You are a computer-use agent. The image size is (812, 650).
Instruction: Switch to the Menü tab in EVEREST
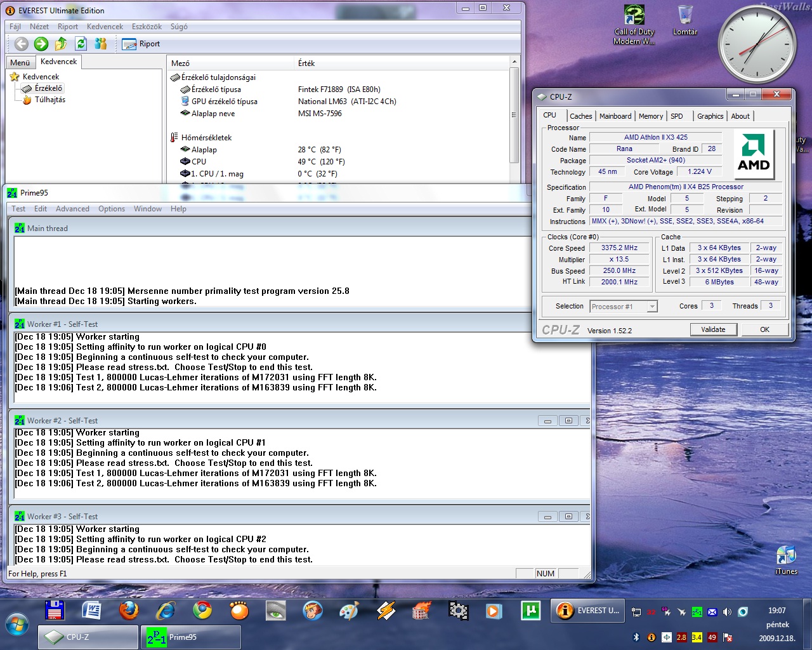point(20,62)
